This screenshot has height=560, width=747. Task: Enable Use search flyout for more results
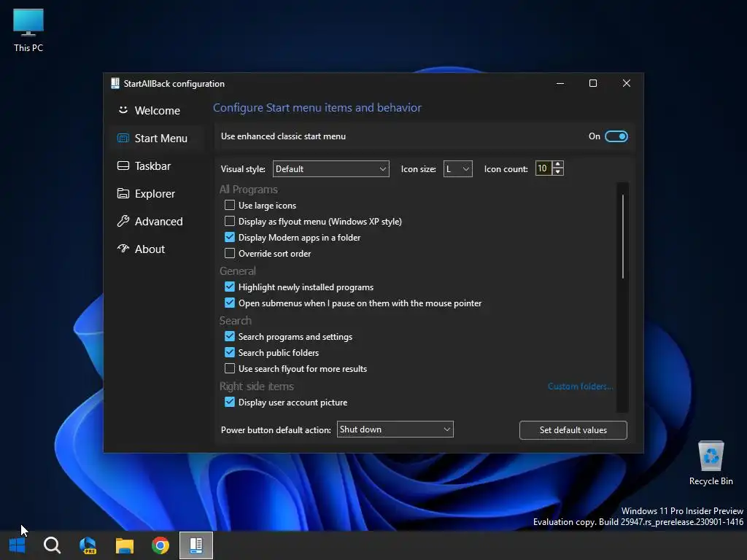230,368
